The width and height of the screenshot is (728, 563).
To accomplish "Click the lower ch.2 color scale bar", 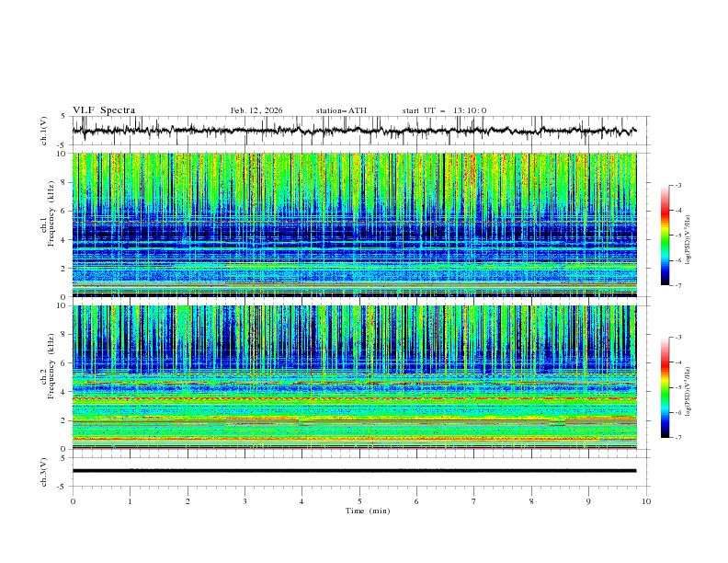I will pos(665,387).
